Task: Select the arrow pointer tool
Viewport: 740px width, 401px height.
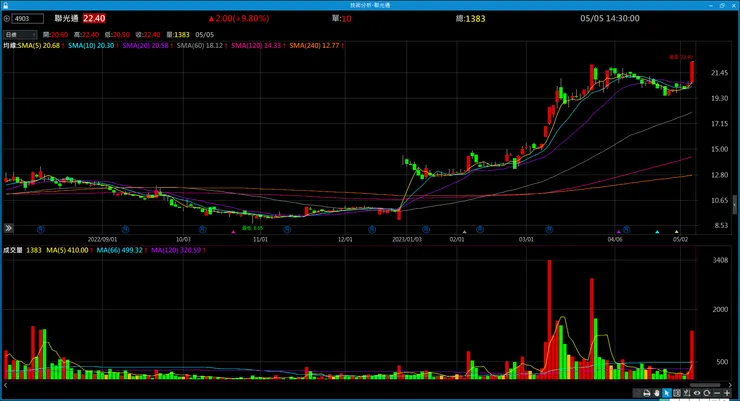Action: pos(666,393)
